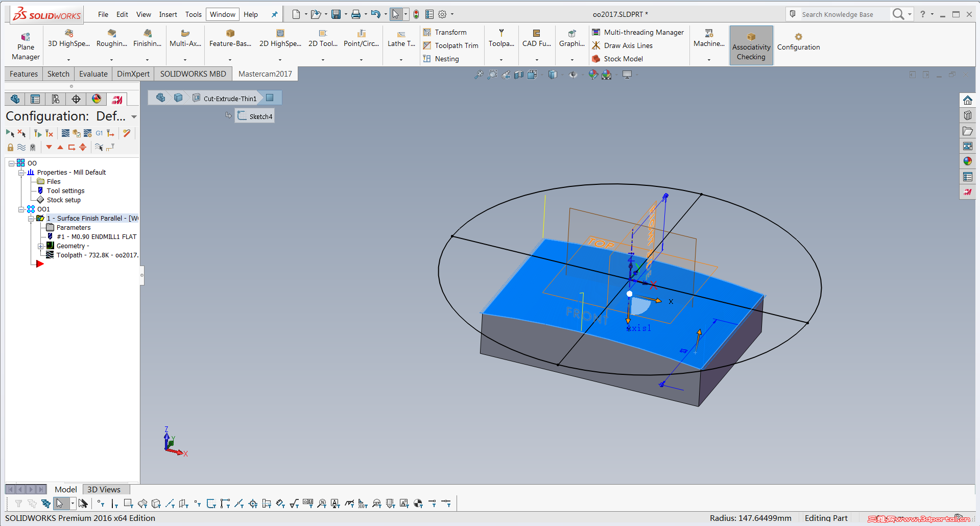Click Draw Axis Lines
This screenshot has width=980, height=526.
(623, 45)
